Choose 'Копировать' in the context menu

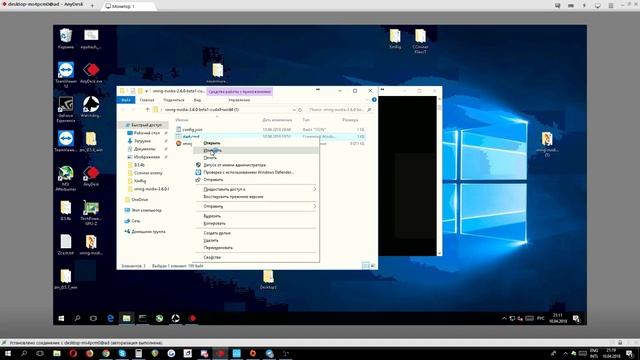coord(256,224)
